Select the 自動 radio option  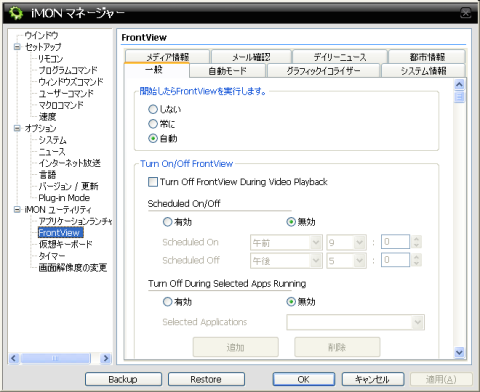tap(153, 138)
